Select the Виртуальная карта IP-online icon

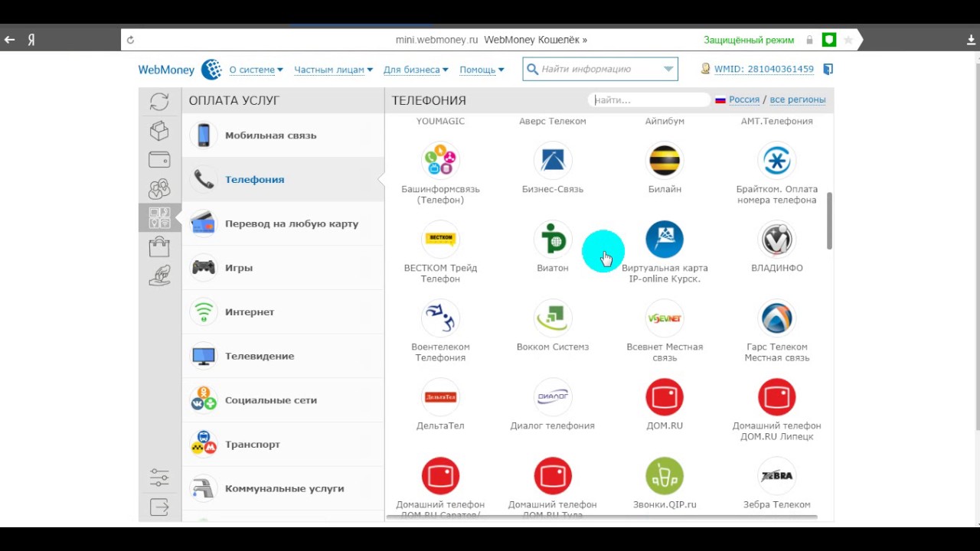coord(665,240)
